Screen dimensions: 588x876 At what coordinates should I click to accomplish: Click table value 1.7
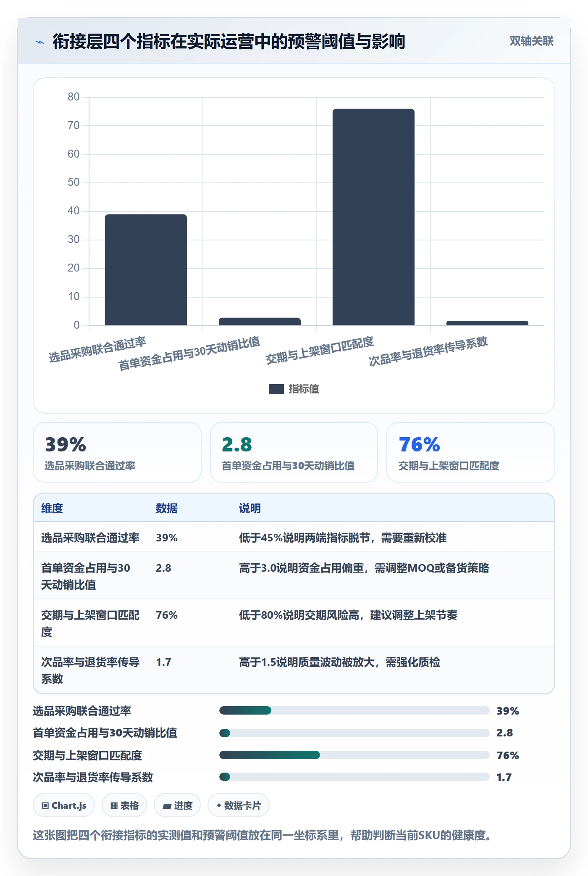pyautogui.click(x=163, y=662)
